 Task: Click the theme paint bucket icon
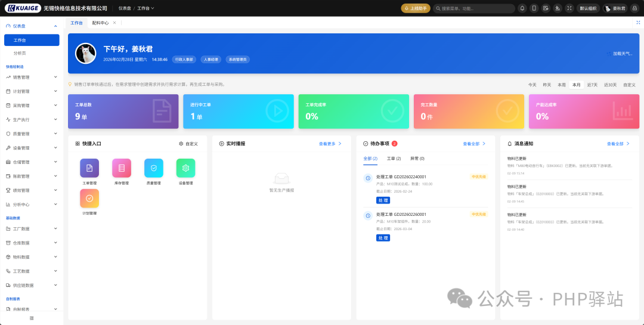[558, 8]
